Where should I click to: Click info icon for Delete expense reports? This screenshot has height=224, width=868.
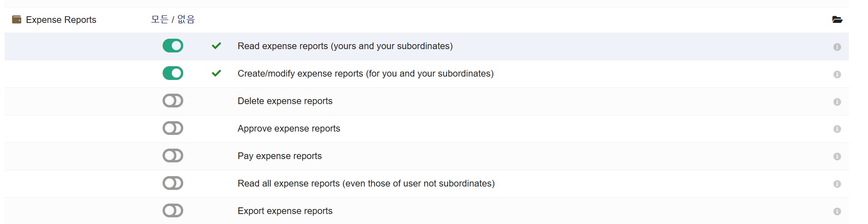(x=837, y=102)
